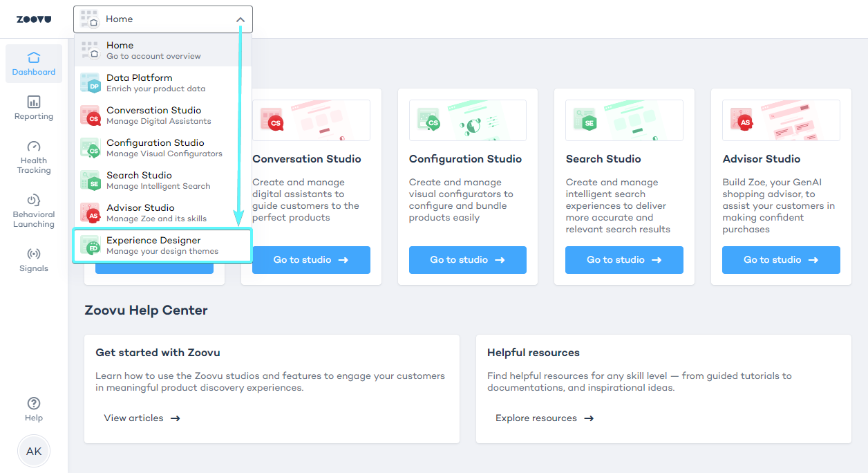Collapse the Home studio dropdown chevron
The height and width of the screenshot is (473, 868).
pyautogui.click(x=240, y=19)
